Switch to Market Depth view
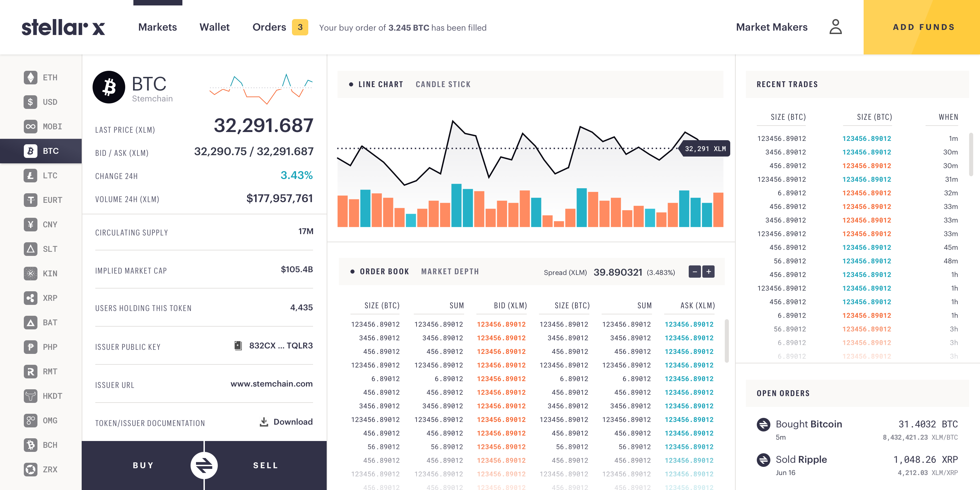980x490 pixels. (x=450, y=272)
